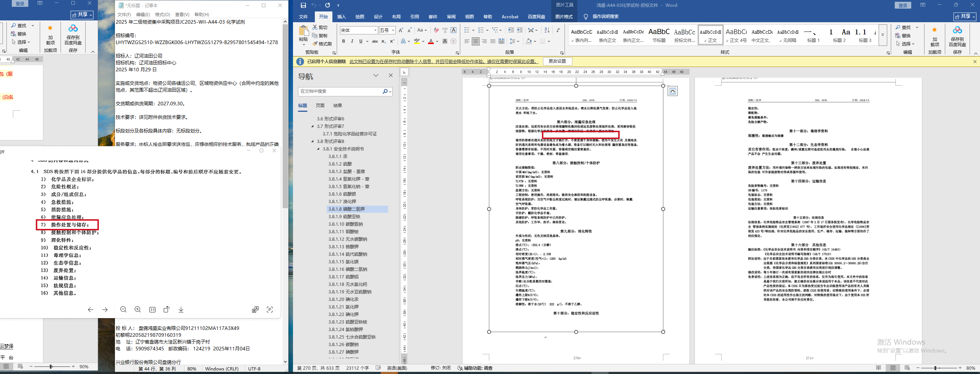Viewport: 980px width, 374px height.
Task: Open the 五号 font size dropdown
Action: click(x=393, y=30)
